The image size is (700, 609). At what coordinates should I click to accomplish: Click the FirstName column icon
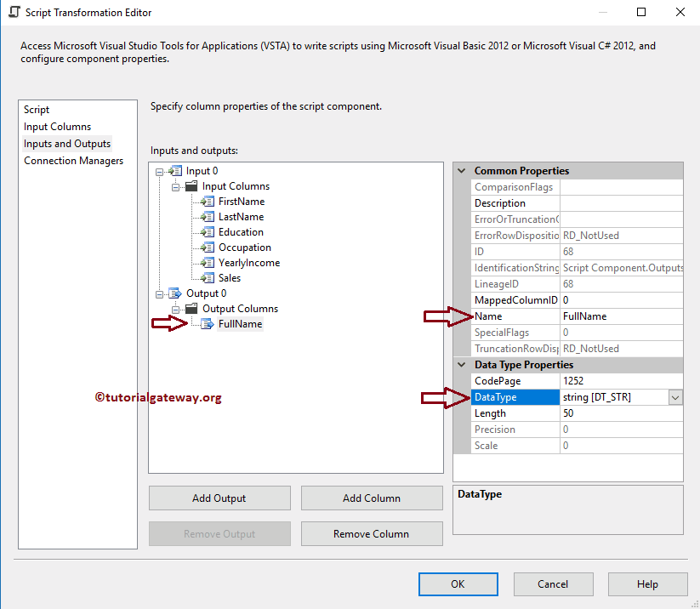pyautogui.click(x=208, y=202)
